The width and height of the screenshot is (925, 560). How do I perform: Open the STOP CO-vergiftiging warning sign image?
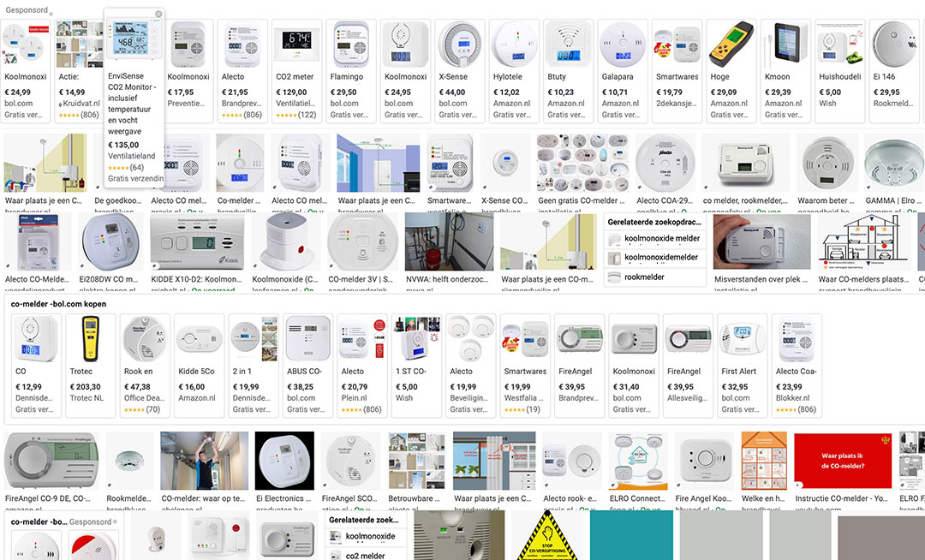click(x=547, y=536)
